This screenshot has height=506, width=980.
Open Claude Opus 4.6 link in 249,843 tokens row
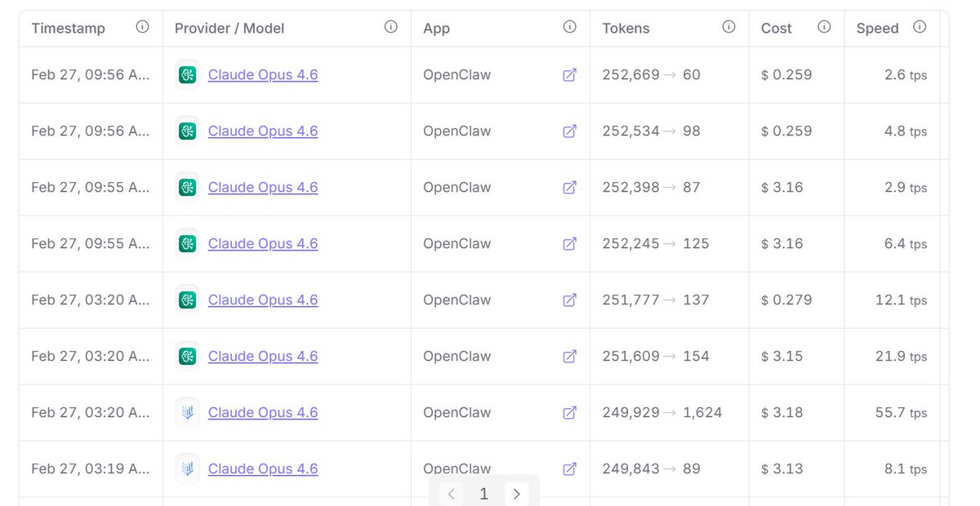[x=263, y=469]
